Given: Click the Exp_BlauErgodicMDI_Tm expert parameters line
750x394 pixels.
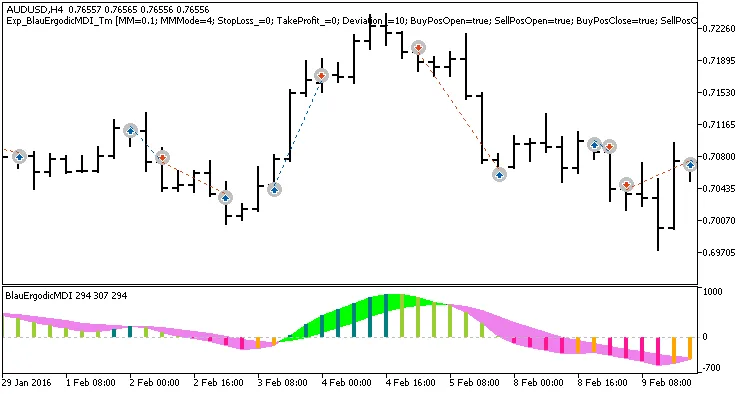Looking at the screenshot, I should (352, 21).
